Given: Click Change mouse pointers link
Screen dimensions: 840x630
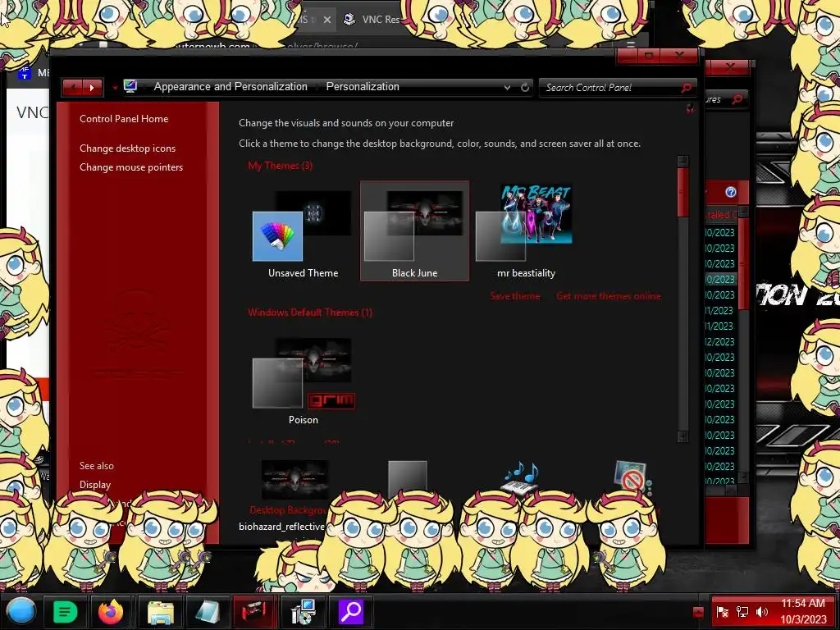Looking at the screenshot, I should pos(131,167).
